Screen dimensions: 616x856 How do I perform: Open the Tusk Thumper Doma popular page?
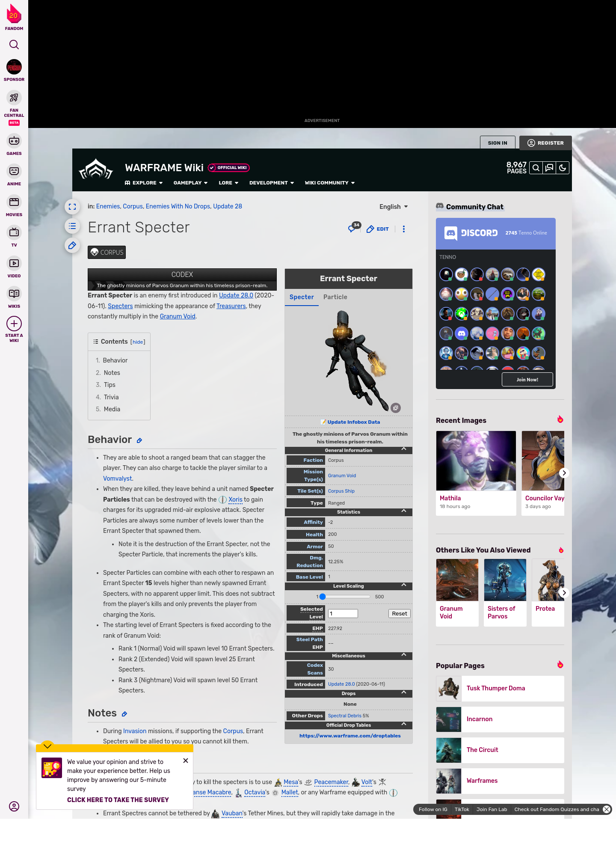click(500, 688)
